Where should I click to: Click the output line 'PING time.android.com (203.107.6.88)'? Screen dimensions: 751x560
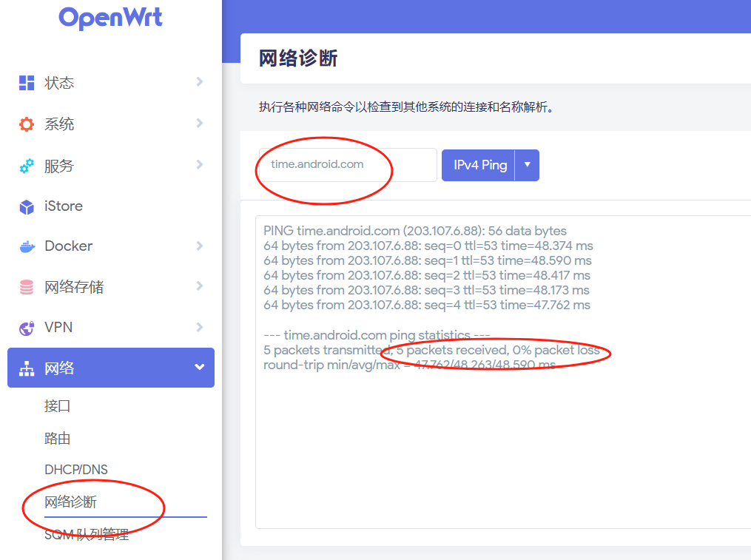pos(415,230)
